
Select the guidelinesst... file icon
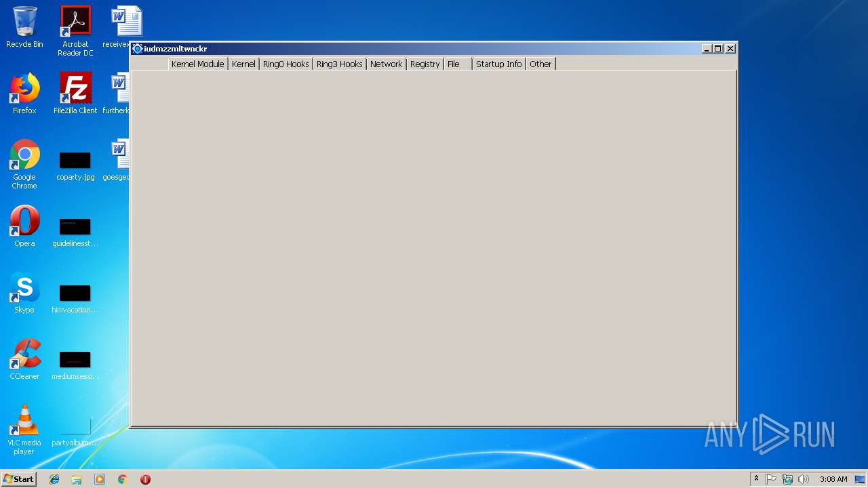pos(75,232)
